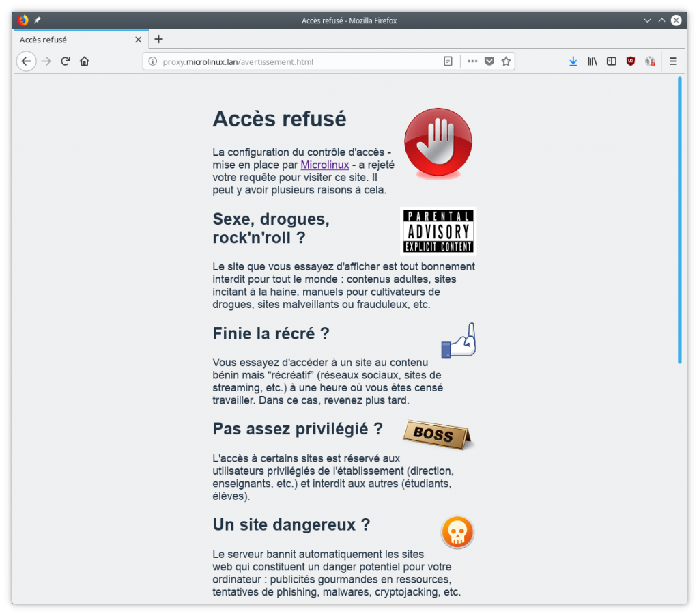
Task: Click the red-badged extension icon near the menu
Action: tap(648, 61)
